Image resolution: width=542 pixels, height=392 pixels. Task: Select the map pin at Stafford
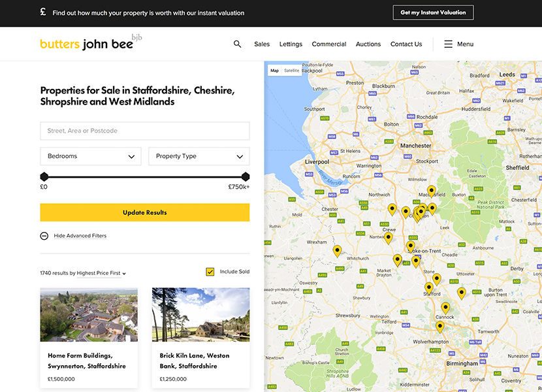[x=428, y=287]
